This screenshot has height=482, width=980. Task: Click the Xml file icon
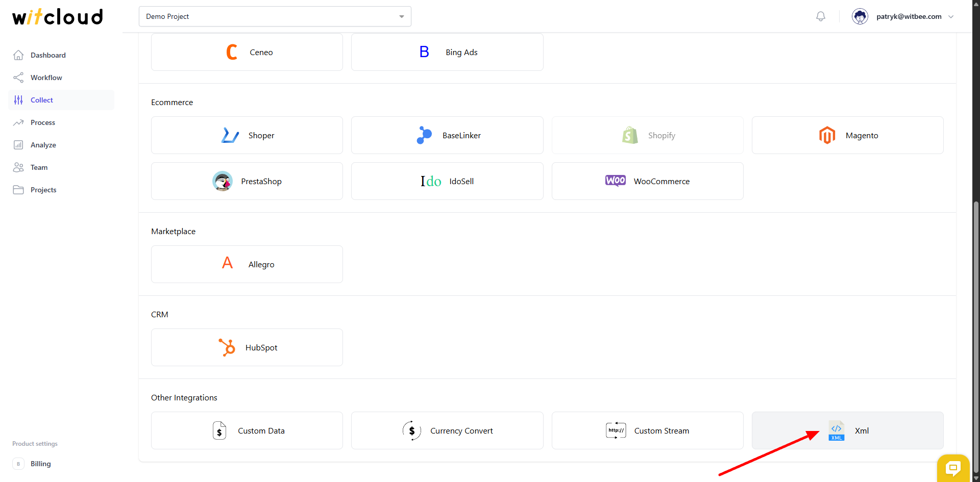(x=836, y=430)
